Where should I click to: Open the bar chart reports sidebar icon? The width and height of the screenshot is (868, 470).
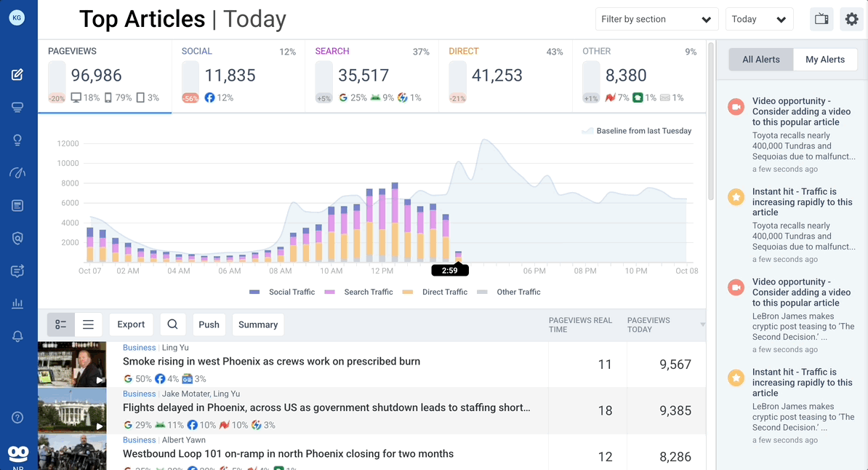tap(17, 304)
